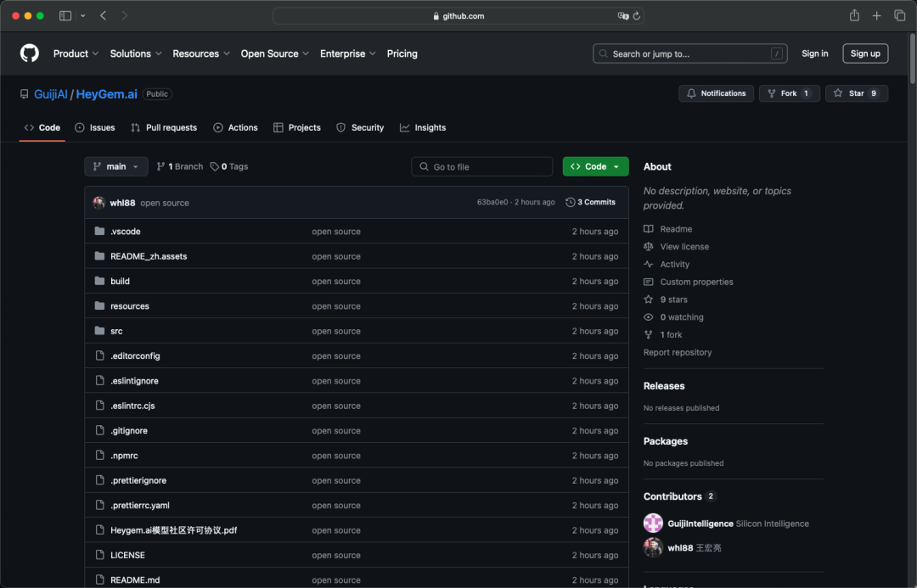
Task: Open Heygem.ai模型社区许可协议.pdf file
Action: 174,530
